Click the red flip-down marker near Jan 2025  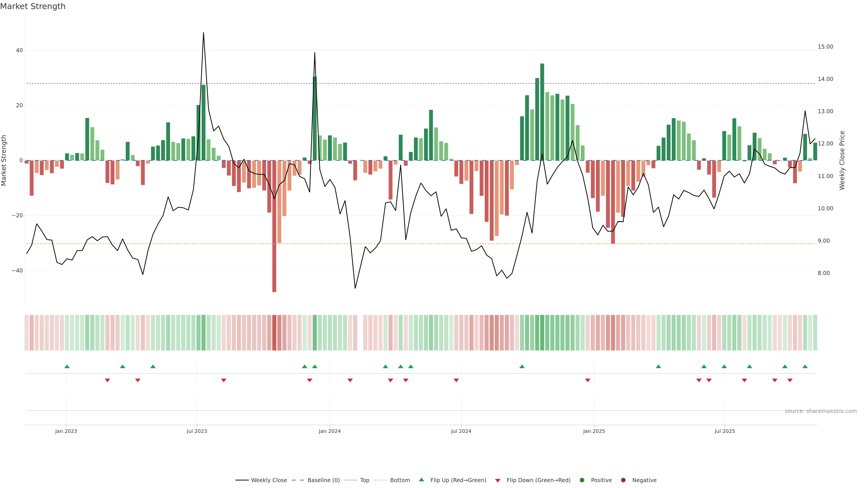pos(588,380)
